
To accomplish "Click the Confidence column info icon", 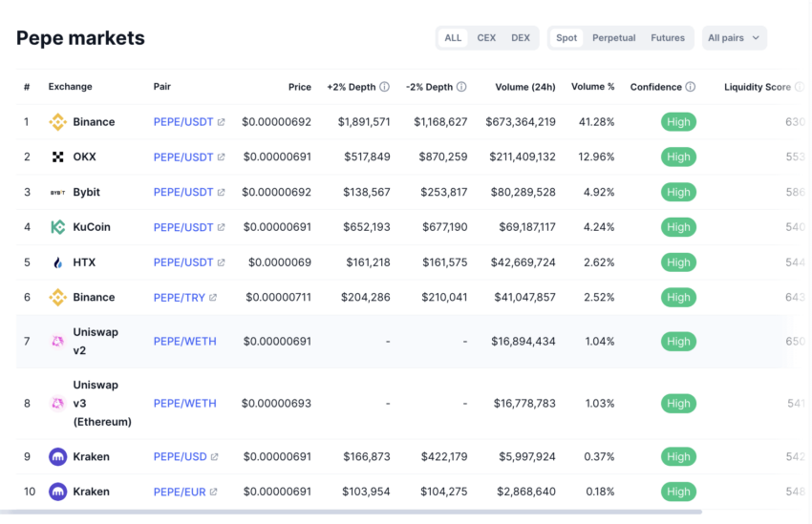I will tap(690, 87).
